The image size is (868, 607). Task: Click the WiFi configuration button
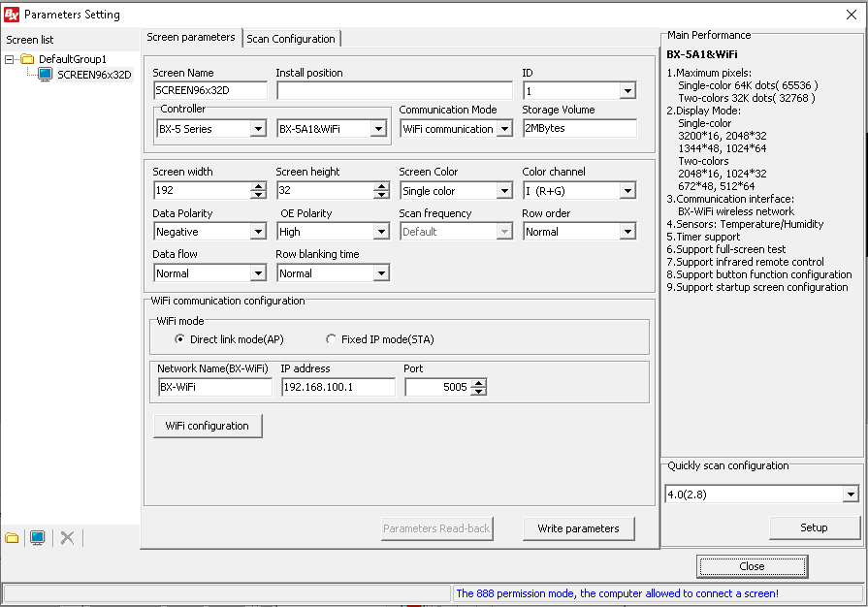(x=208, y=426)
